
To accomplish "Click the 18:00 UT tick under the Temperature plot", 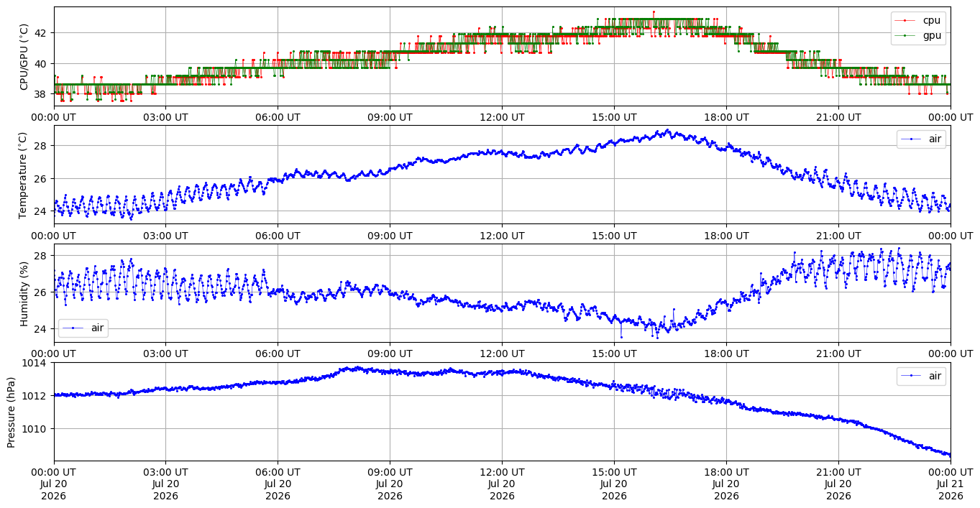I will [x=726, y=236].
